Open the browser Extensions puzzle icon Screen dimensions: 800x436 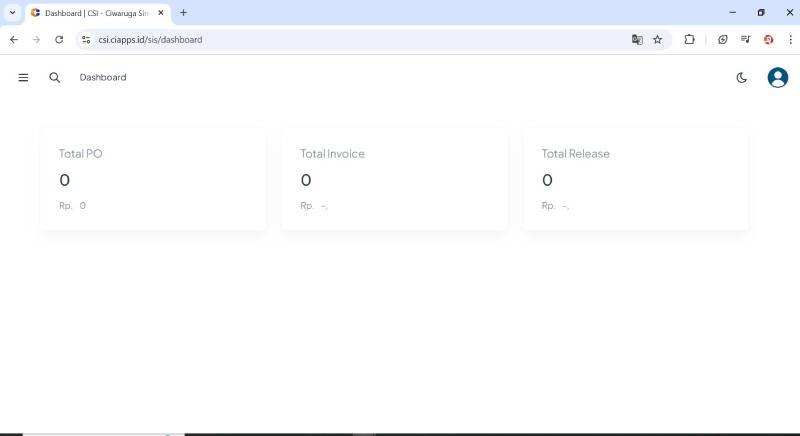(689, 39)
